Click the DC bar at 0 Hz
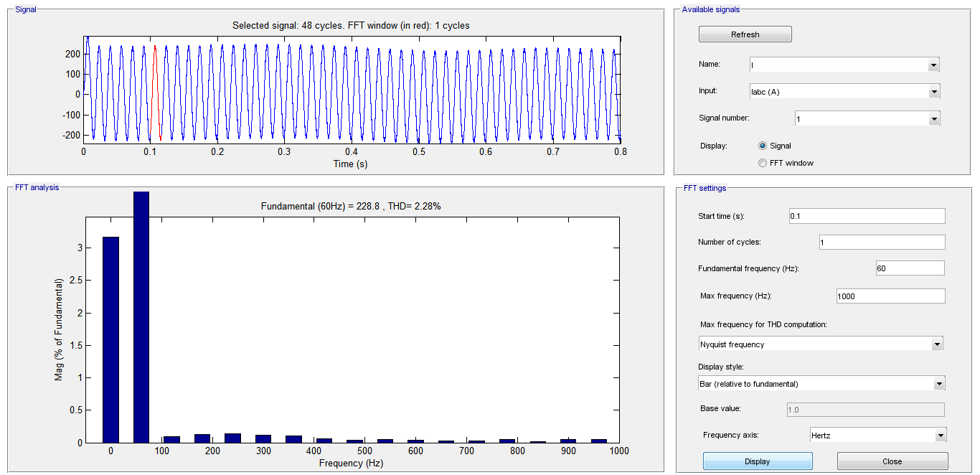This screenshot has width=980, height=475. pos(110,339)
